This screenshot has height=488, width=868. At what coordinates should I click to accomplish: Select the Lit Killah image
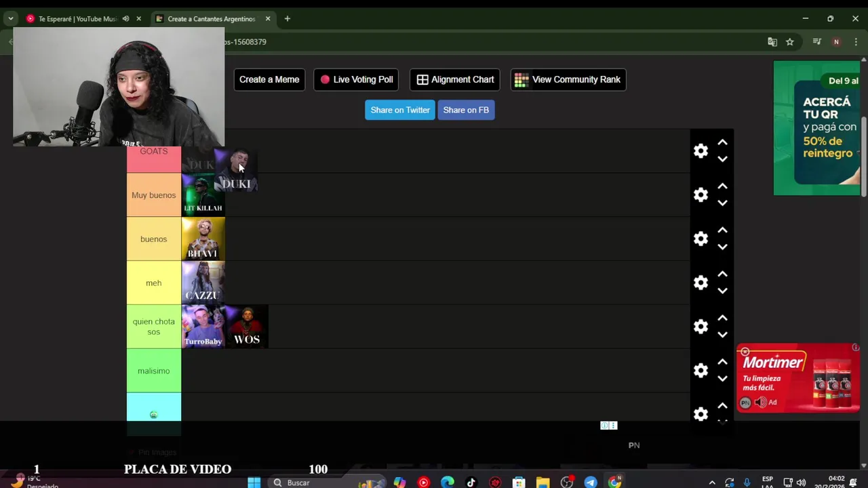tap(203, 195)
